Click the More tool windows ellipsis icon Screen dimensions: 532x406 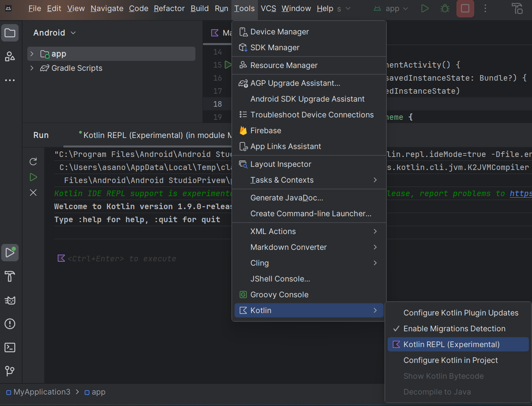click(10, 80)
